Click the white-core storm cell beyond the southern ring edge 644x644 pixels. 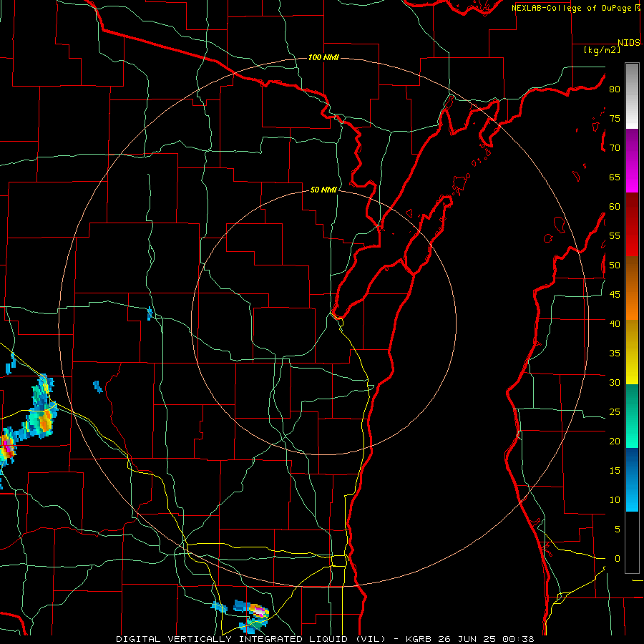pos(258,612)
